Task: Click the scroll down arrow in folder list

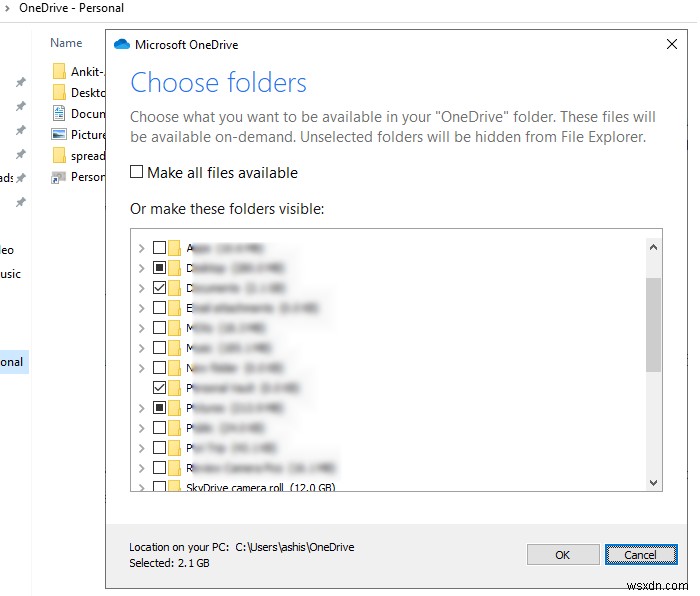Action: tap(653, 482)
